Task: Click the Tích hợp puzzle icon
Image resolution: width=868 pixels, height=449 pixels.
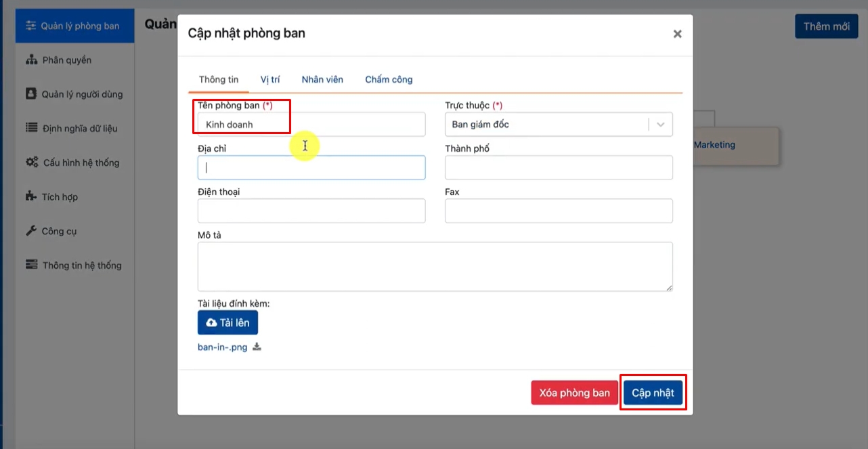Action: tap(31, 197)
